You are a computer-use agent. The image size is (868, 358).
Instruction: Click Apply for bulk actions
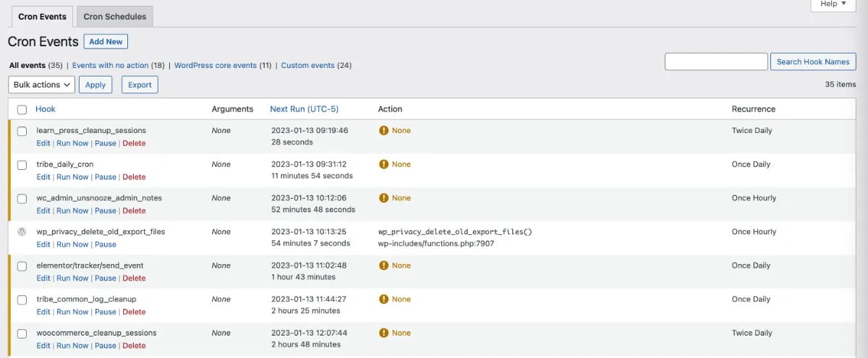click(95, 85)
